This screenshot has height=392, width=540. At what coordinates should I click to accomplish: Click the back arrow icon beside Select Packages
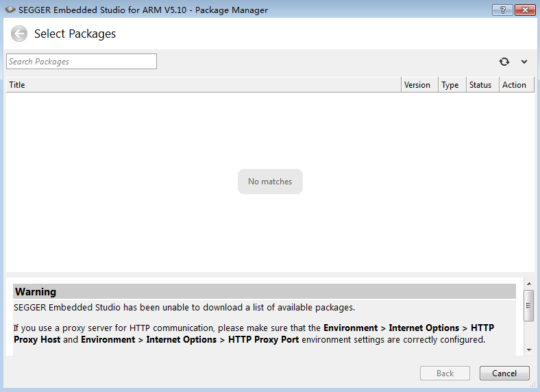[x=19, y=34]
